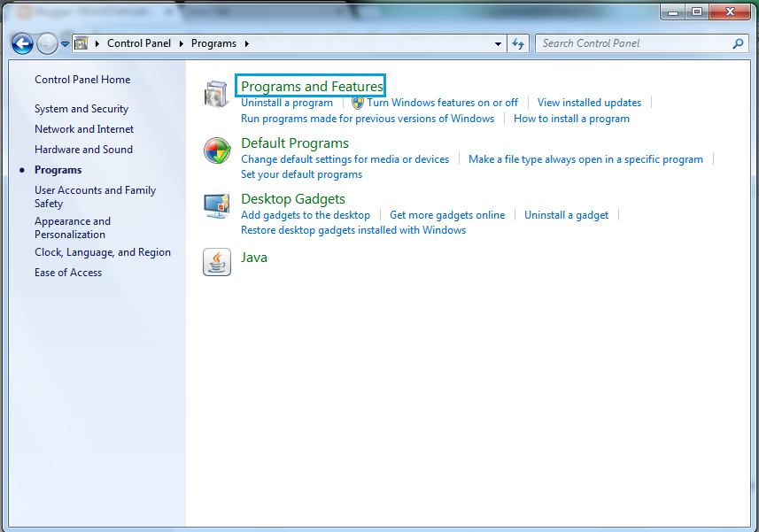The image size is (759, 532).
Task: Expand the arrow after Programs breadcrumb
Action: [247, 43]
